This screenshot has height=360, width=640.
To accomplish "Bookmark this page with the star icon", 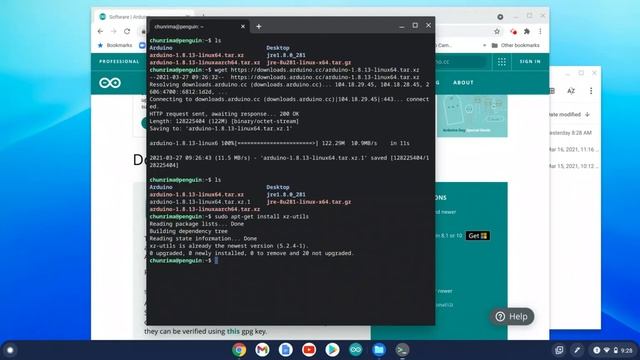I will pyautogui.click(x=497, y=31).
